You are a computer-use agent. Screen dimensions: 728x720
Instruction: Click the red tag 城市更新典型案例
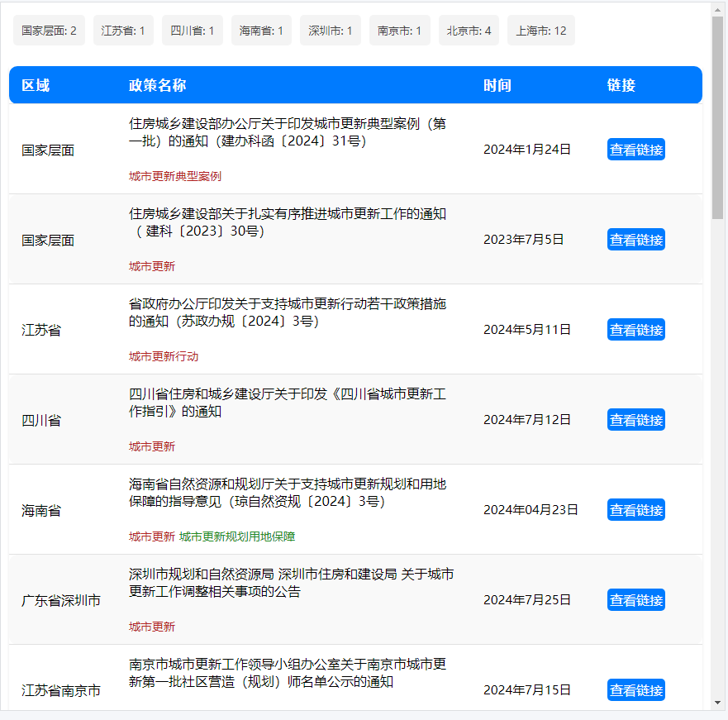(175, 177)
